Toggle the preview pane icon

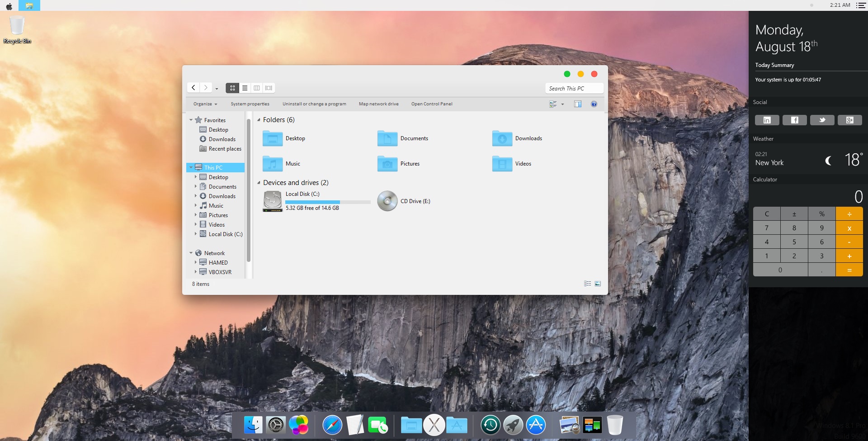(577, 104)
